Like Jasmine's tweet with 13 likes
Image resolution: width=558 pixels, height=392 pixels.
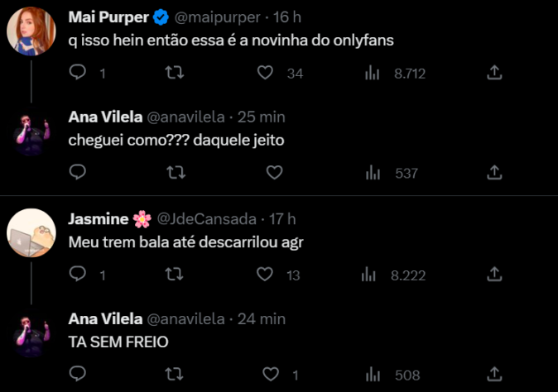266,274
